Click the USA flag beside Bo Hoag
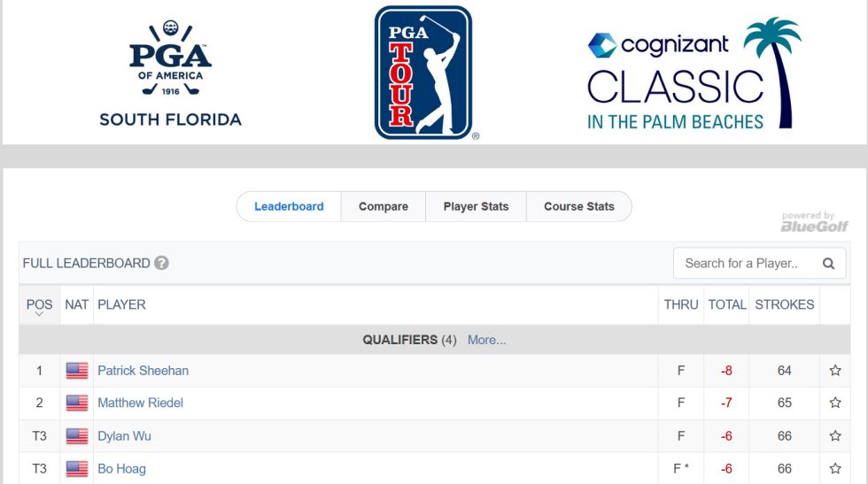This screenshot has height=484, width=868. point(77,469)
